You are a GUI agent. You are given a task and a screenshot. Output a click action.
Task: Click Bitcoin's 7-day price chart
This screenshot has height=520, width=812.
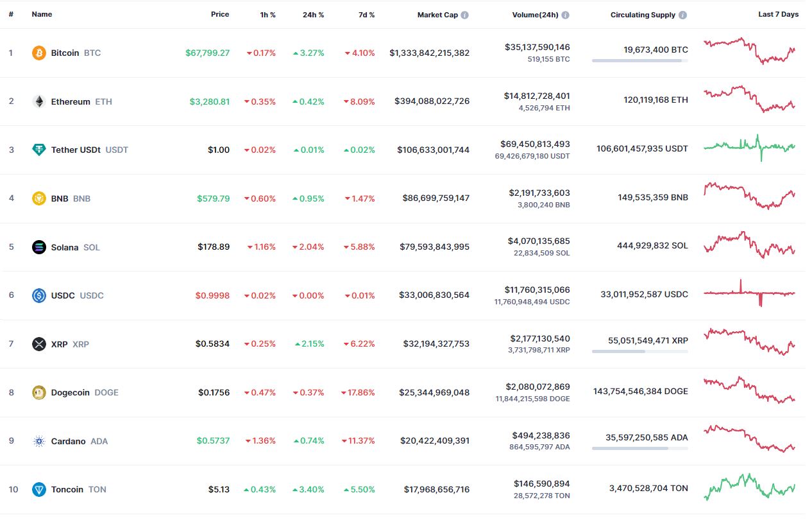(749, 51)
